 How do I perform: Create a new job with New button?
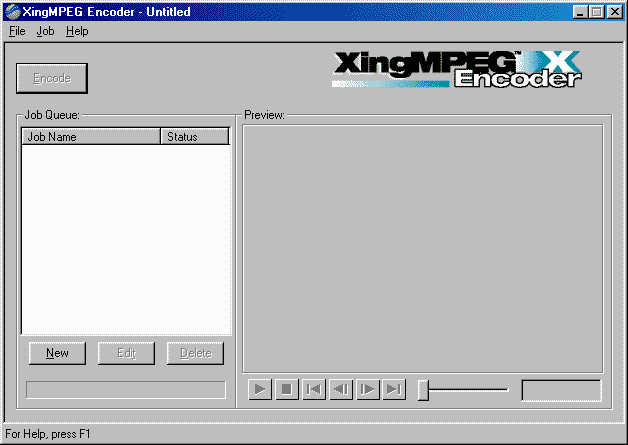tap(57, 353)
